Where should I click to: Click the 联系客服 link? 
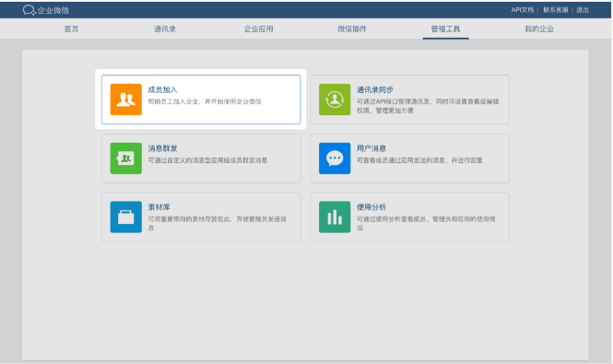(556, 10)
